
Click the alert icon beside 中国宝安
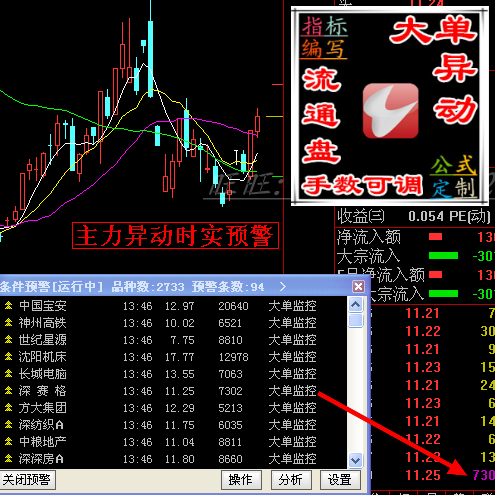(8, 305)
